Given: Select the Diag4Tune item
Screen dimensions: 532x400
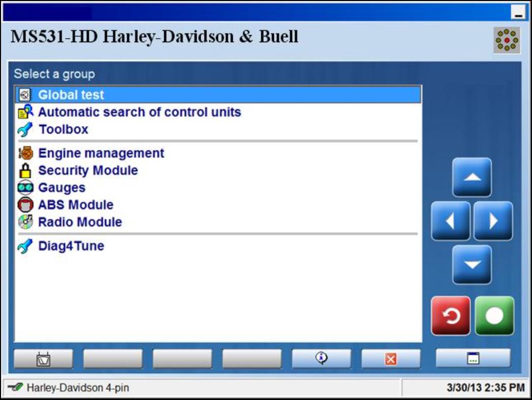Looking at the screenshot, I should click(71, 247).
